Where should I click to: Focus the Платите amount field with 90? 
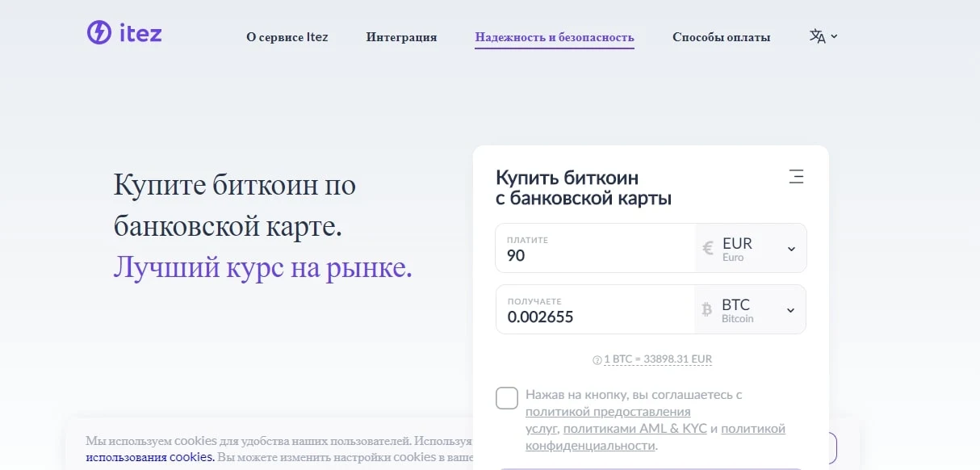(x=595, y=248)
